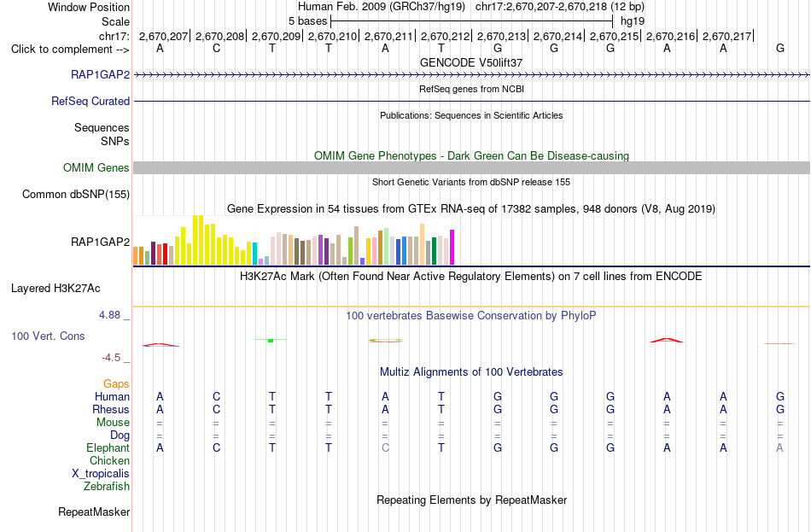Viewport: 811px width, 532px height.
Task: Click the 4.88 PhyloP upper limit
Action: coord(109,315)
